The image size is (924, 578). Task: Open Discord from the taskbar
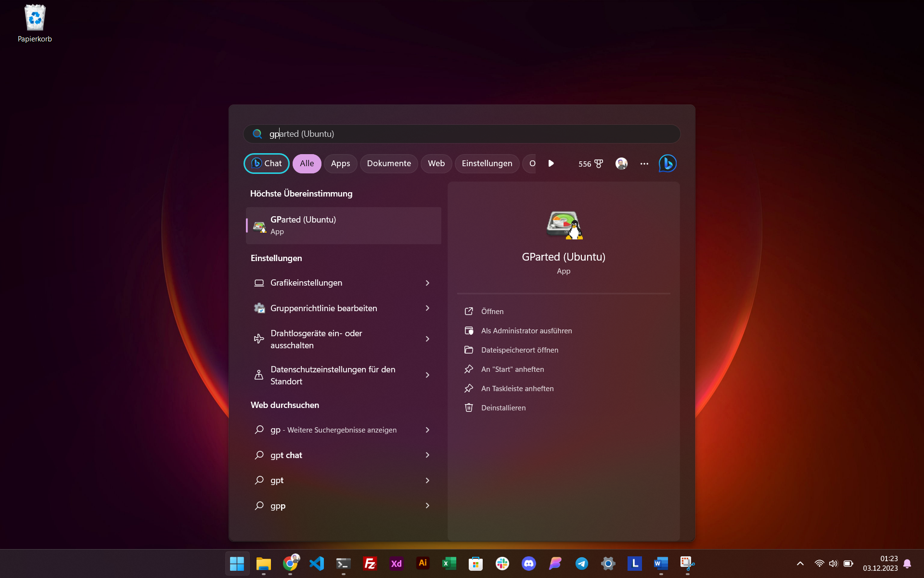click(x=529, y=564)
